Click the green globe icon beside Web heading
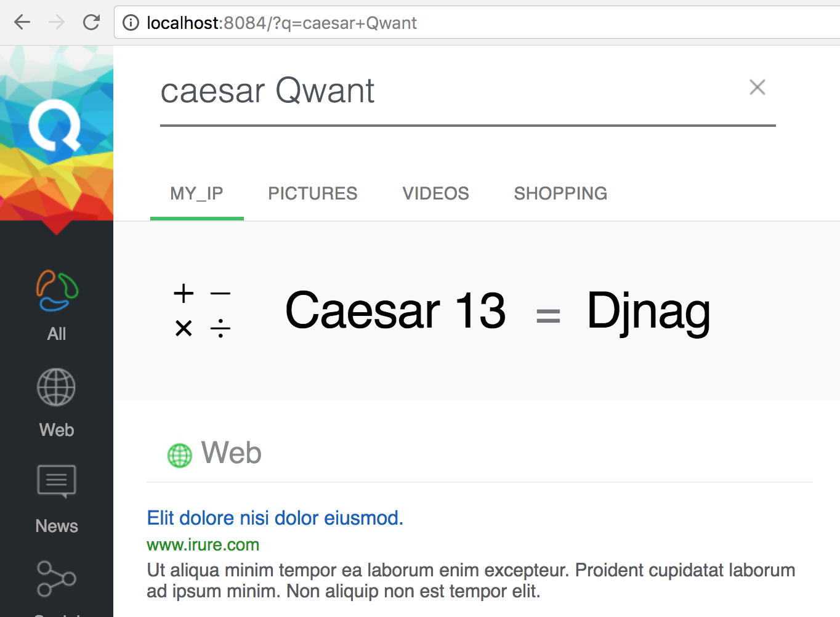Screen dimensions: 840x617 click(x=180, y=456)
